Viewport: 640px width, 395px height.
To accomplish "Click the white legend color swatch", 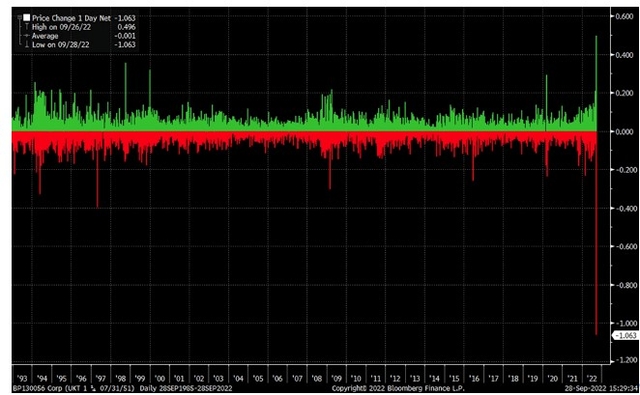I will pyautogui.click(x=27, y=18).
